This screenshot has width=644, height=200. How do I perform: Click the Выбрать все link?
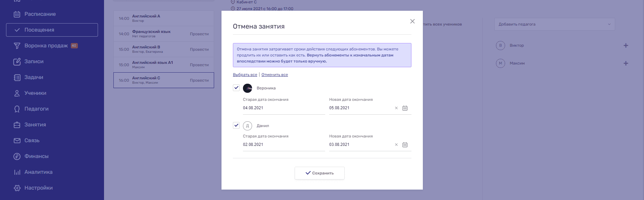pos(245,75)
